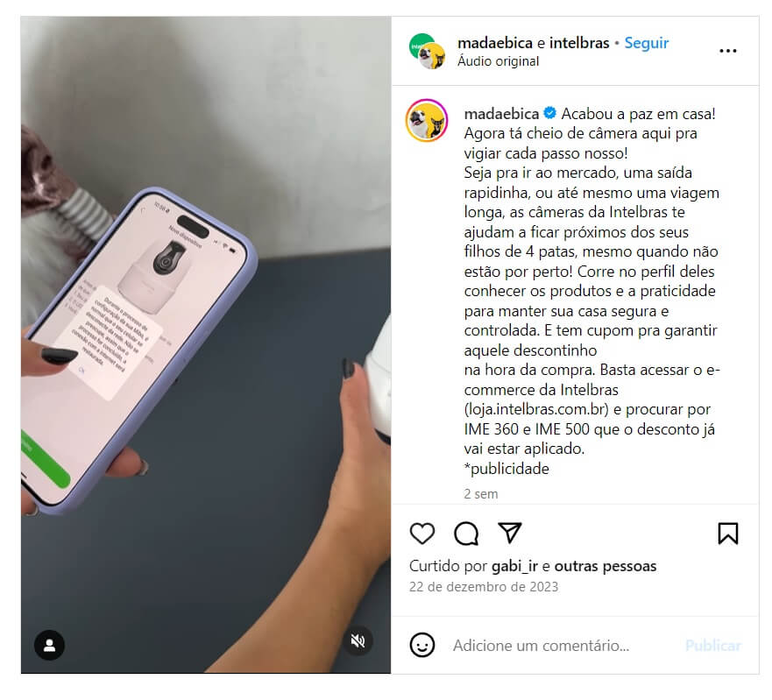The image size is (772, 700).
Task: Open the Áudio original link
Action: tap(498, 61)
